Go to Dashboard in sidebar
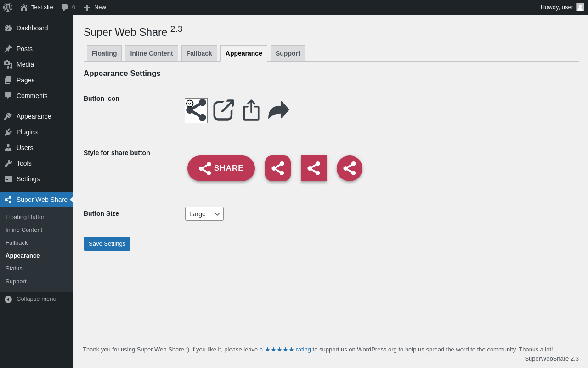 [37, 28]
